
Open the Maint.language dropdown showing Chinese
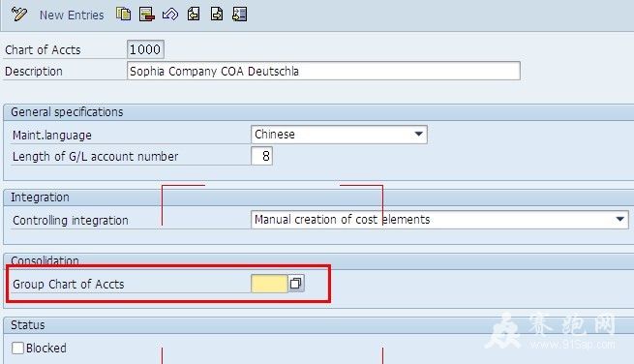click(339, 135)
